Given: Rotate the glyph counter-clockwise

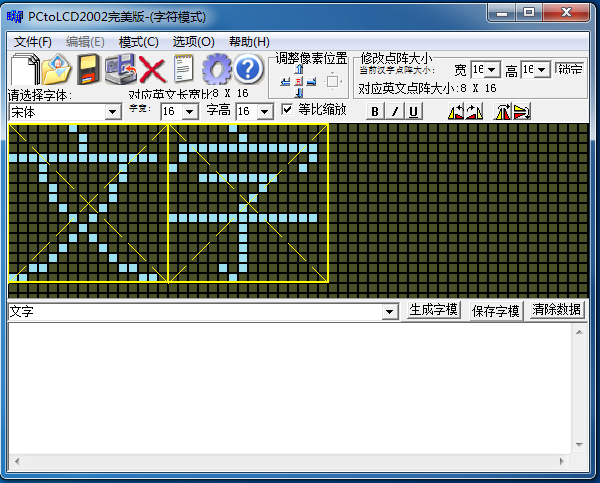Looking at the screenshot, I should point(456,112).
